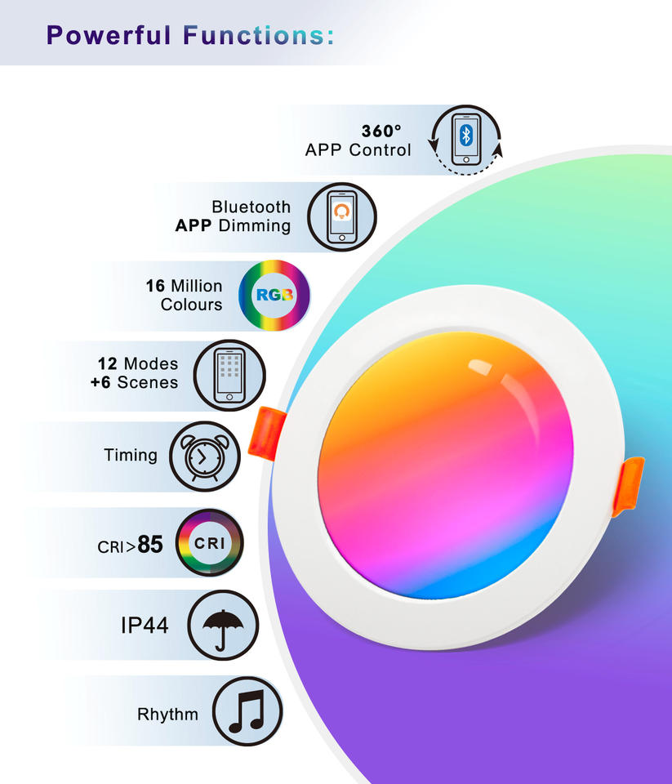The width and height of the screenshot is (672, 784).
Task: Select the CRI colour ring icon
Action: tap(210, 542)
